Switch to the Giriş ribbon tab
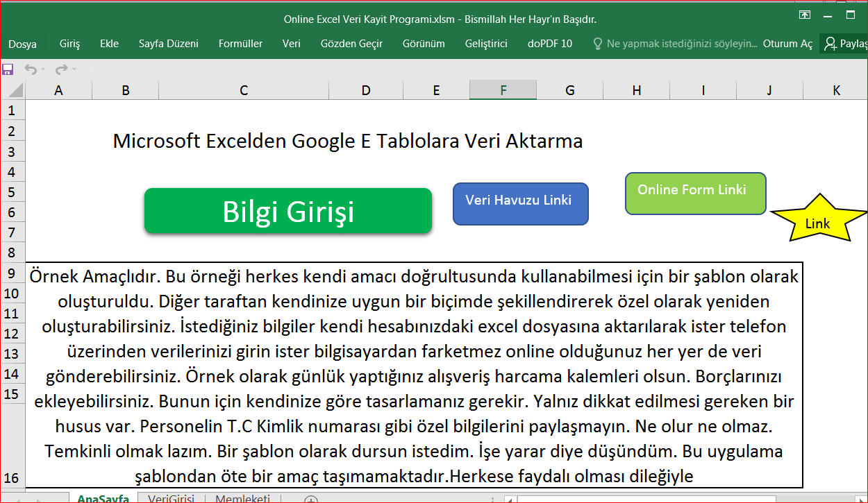The width and height of the screenshot is (868, 503). click(69, 44)
